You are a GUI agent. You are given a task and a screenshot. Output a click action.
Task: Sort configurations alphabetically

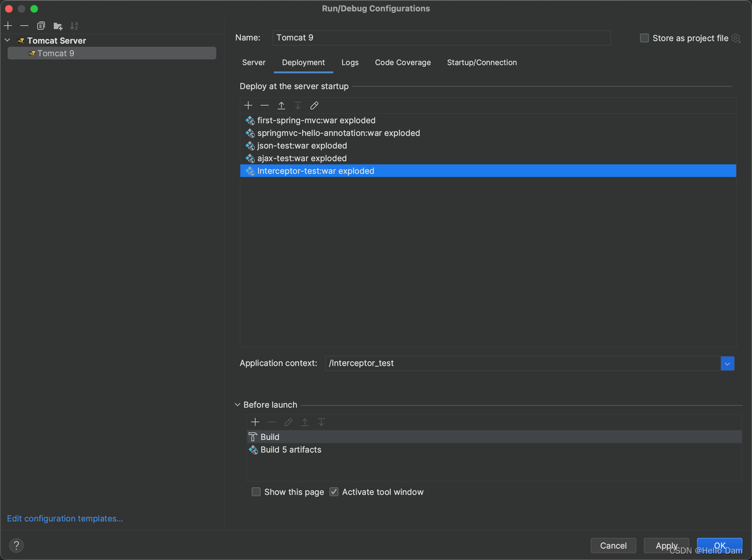point(74,26)
